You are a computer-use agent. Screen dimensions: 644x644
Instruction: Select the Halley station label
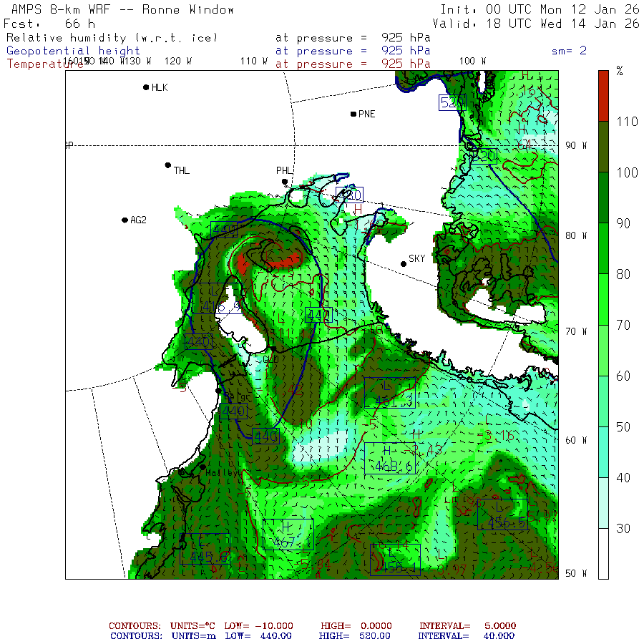pyautogui.click(x=223, y=473)
